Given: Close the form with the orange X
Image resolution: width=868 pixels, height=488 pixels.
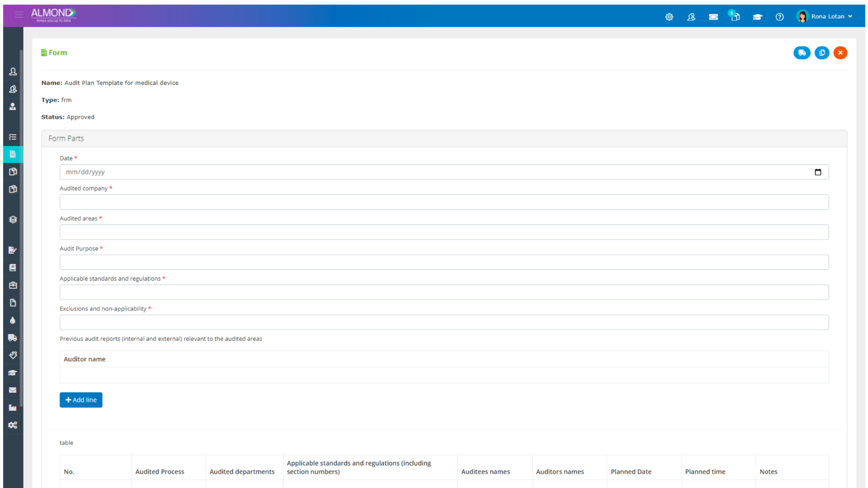Looking at the screenshot, I should (x=840, y=53).
